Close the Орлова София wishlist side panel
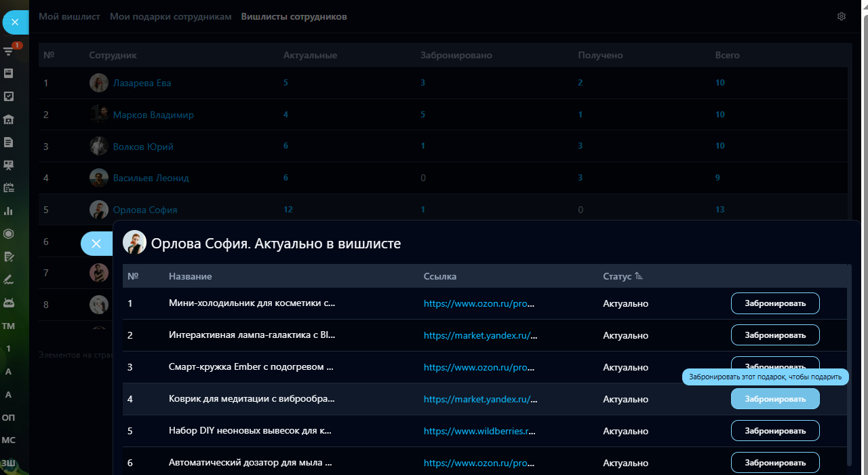Viewport: 868px width, 475px height. (96, 244)
